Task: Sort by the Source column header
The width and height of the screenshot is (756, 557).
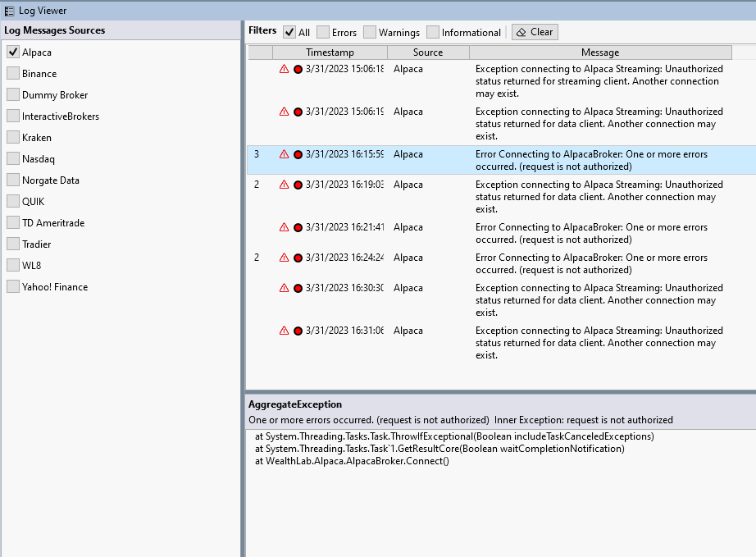Action: pos(428,52)
